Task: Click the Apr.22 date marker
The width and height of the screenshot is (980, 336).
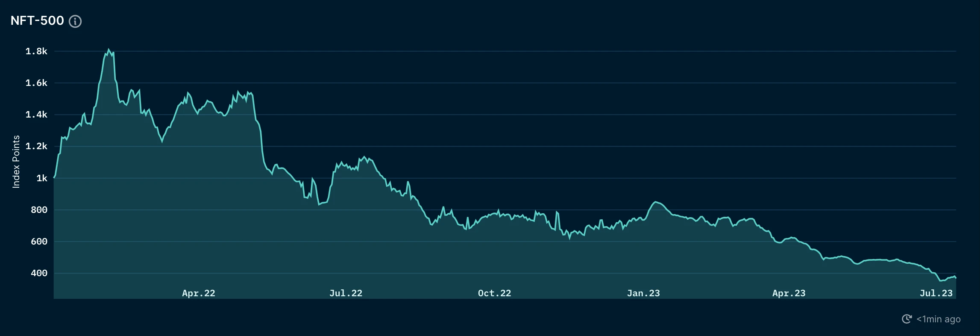Action: pos(199,293)
